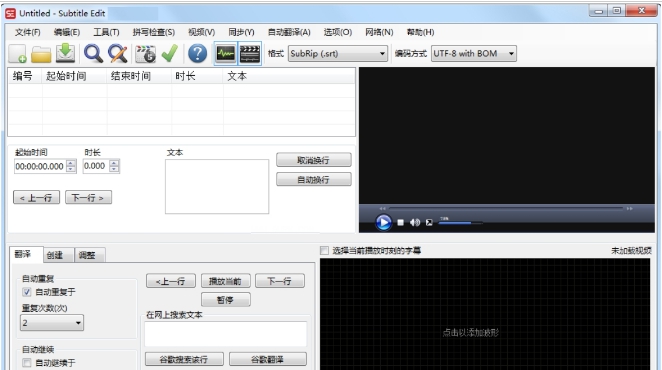Open the 编辑(E) menu

click(67, 32)
